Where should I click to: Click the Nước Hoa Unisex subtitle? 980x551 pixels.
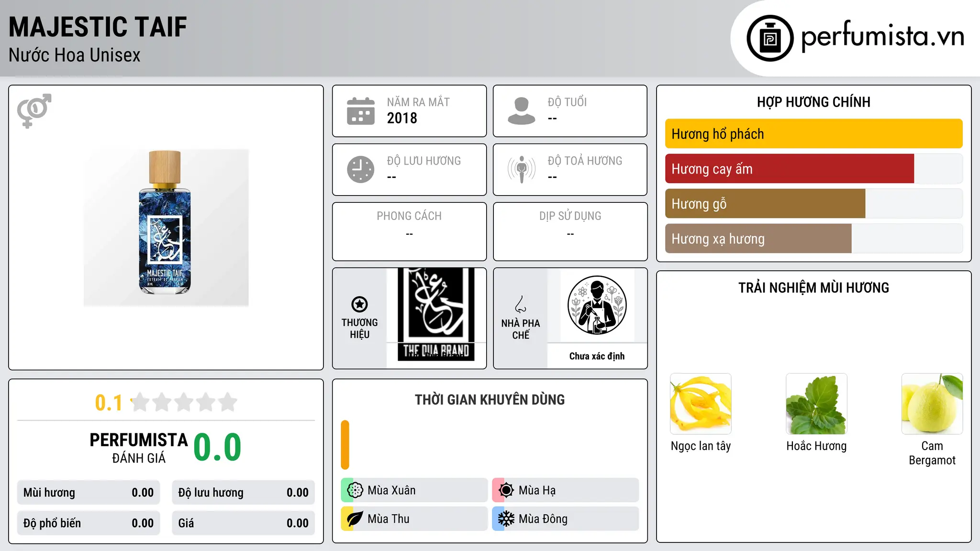[x=75, y=55]
